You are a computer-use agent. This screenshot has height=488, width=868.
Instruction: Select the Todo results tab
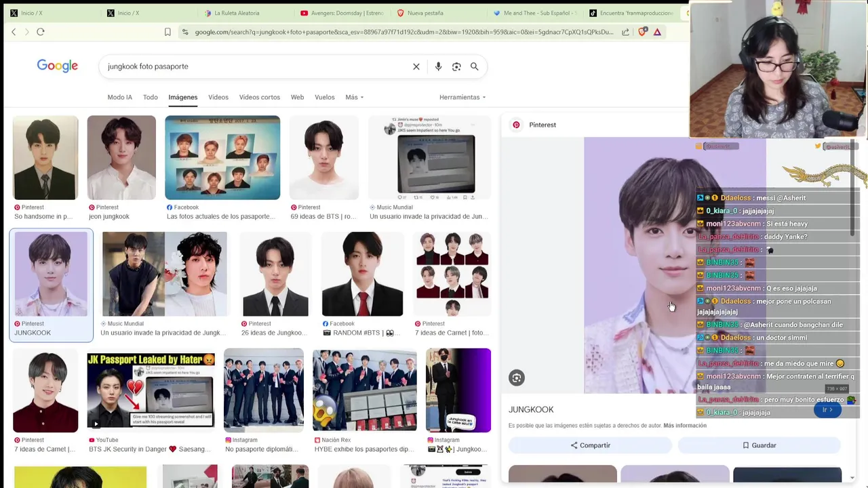(x=151, y=97)
